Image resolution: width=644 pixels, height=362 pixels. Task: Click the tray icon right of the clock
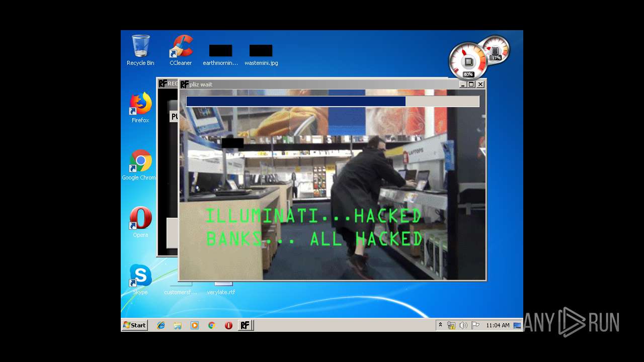517,325
